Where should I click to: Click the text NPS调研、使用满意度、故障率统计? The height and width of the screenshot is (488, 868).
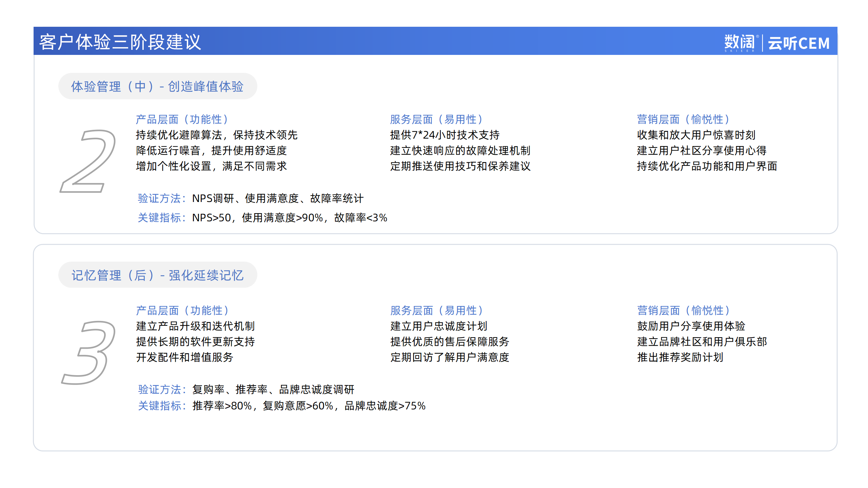coord(278,198)
